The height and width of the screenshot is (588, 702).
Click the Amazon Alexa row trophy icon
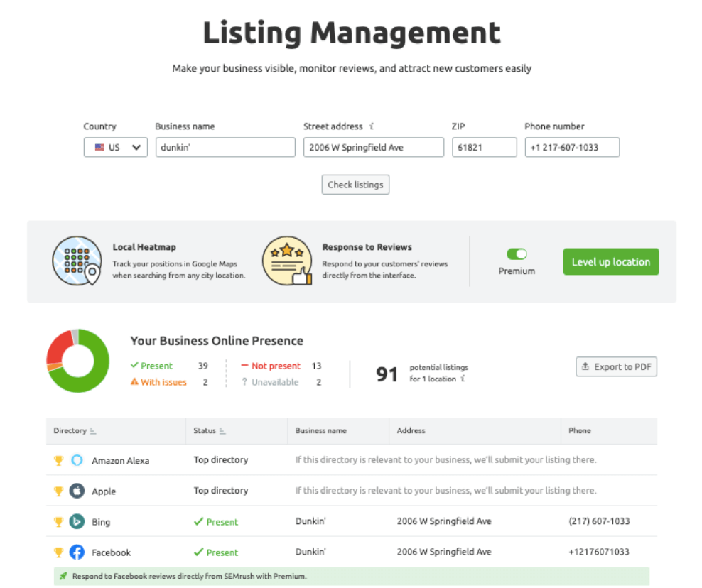(x=59, y=460)
